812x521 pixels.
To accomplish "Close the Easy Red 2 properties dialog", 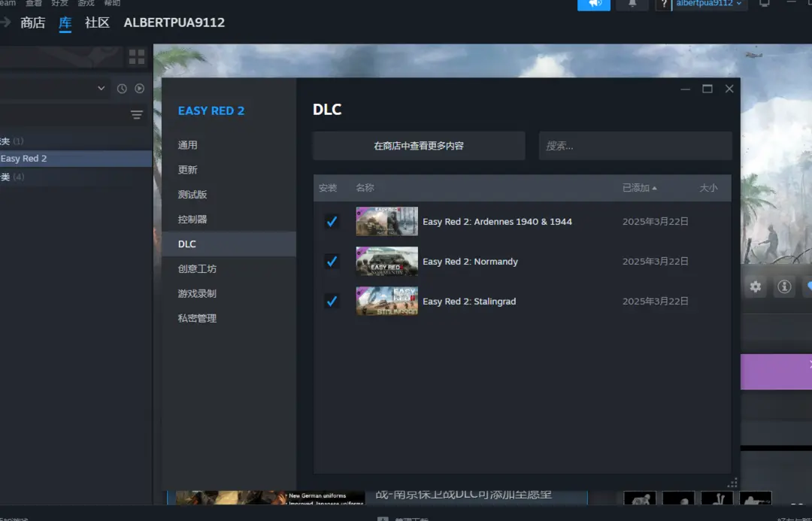I will click(729, 89).
